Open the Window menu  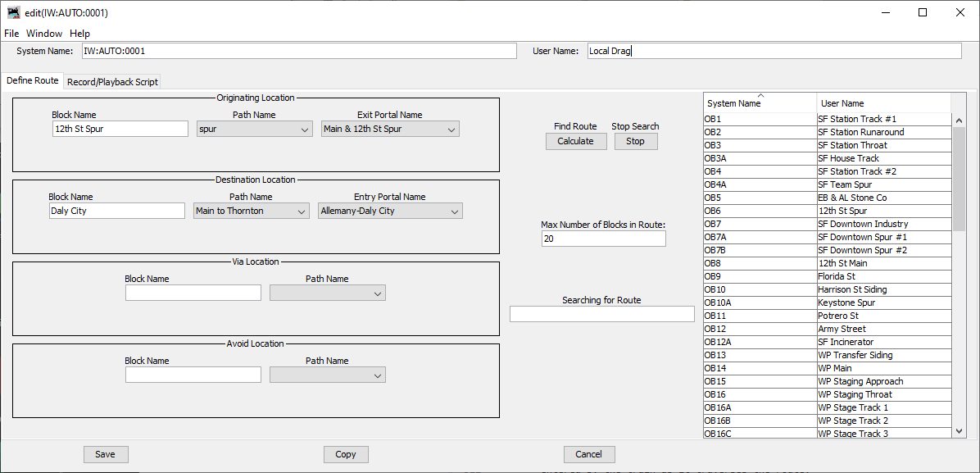[44, 34]
